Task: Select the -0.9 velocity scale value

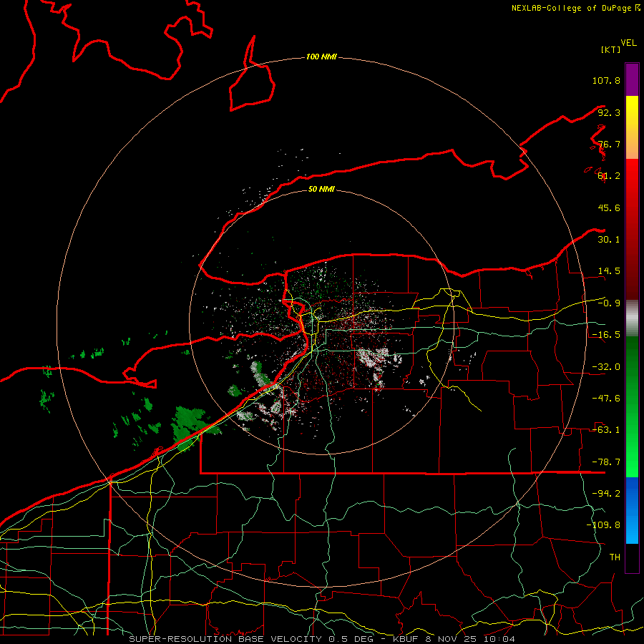Action: point(609,303)
